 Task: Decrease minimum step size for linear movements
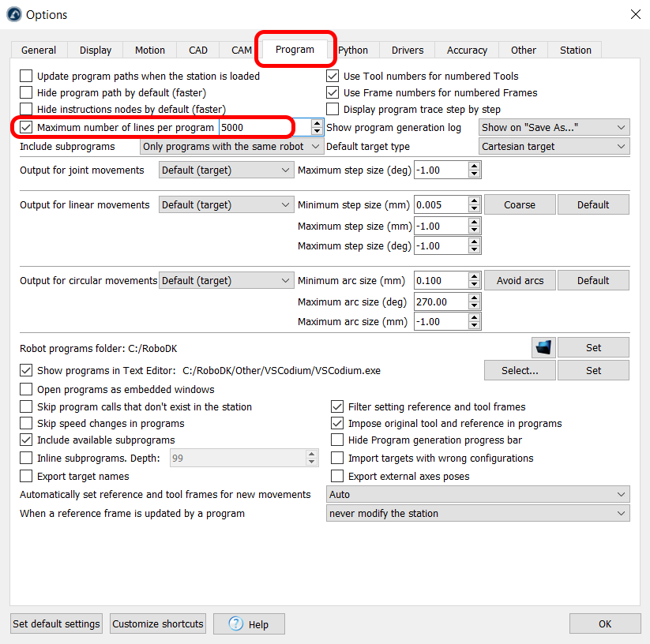[x=474, y=209]
